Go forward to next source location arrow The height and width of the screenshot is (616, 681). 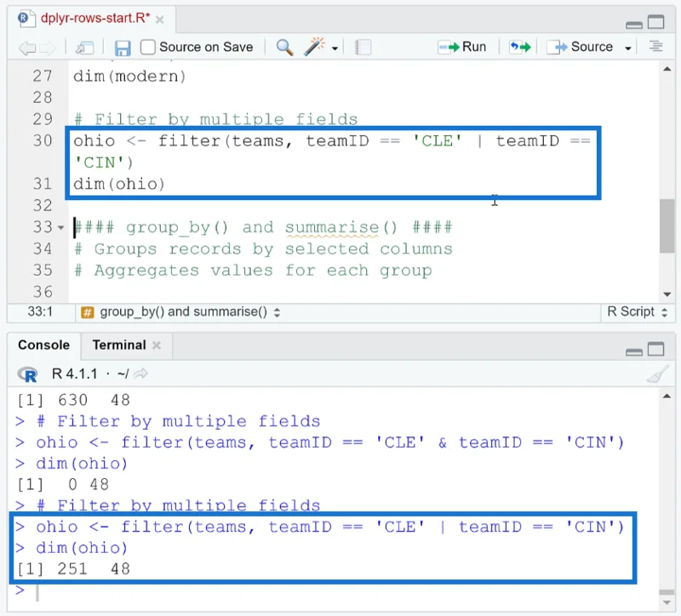click(48, 48)
